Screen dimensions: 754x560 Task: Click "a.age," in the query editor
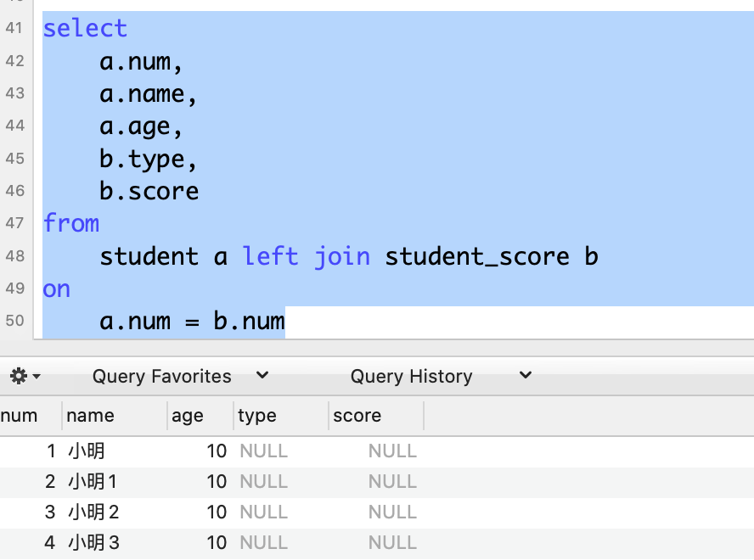pyautogui.click(x=141, y=127)
